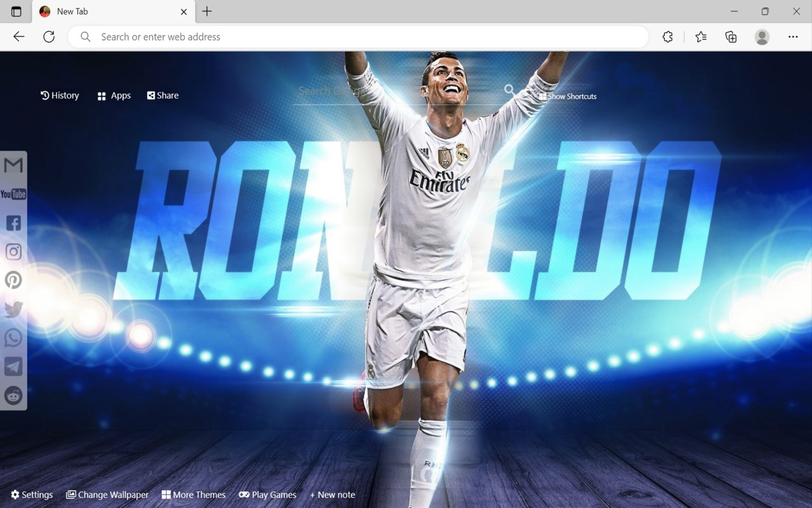This screenshot has width=812, height=508.
Task: Open the user profile menu
Action: point(762,37)
